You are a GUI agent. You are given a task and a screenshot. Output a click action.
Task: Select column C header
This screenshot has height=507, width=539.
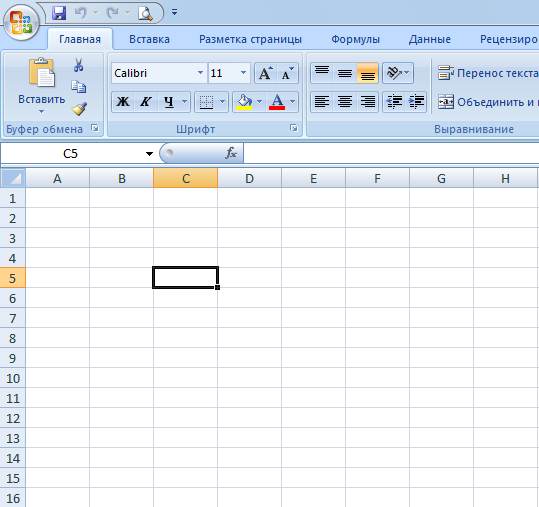[186, 178]
